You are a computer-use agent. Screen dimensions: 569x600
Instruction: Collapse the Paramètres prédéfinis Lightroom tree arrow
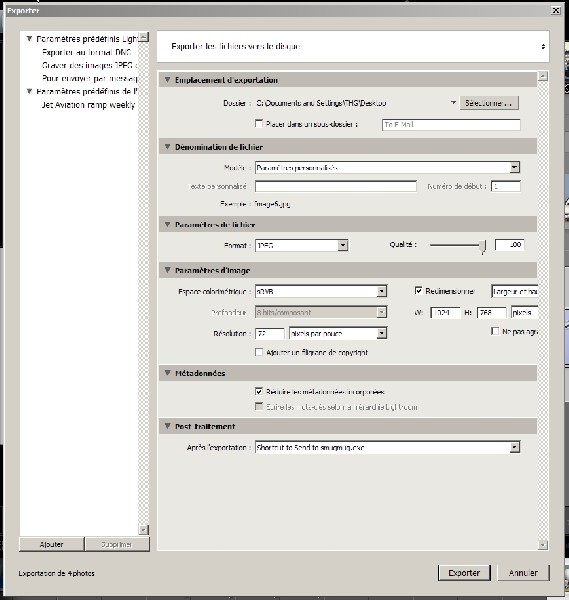pos(29,39)
